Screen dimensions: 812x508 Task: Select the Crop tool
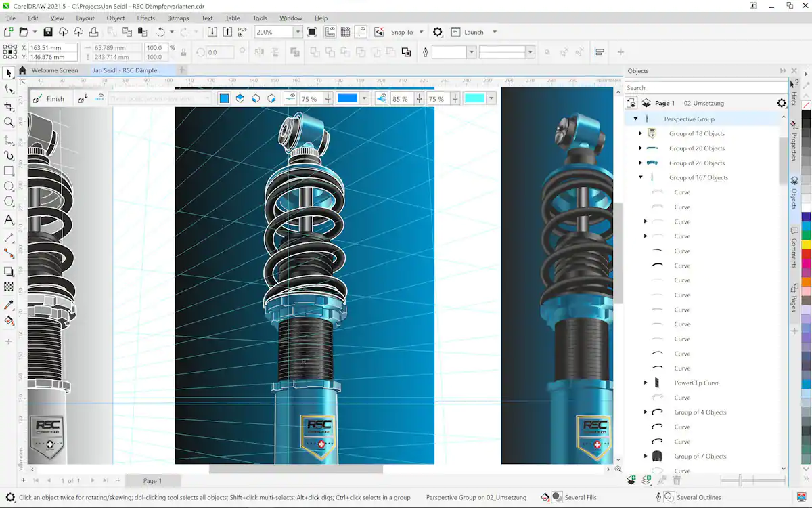(x=9, y=106)
